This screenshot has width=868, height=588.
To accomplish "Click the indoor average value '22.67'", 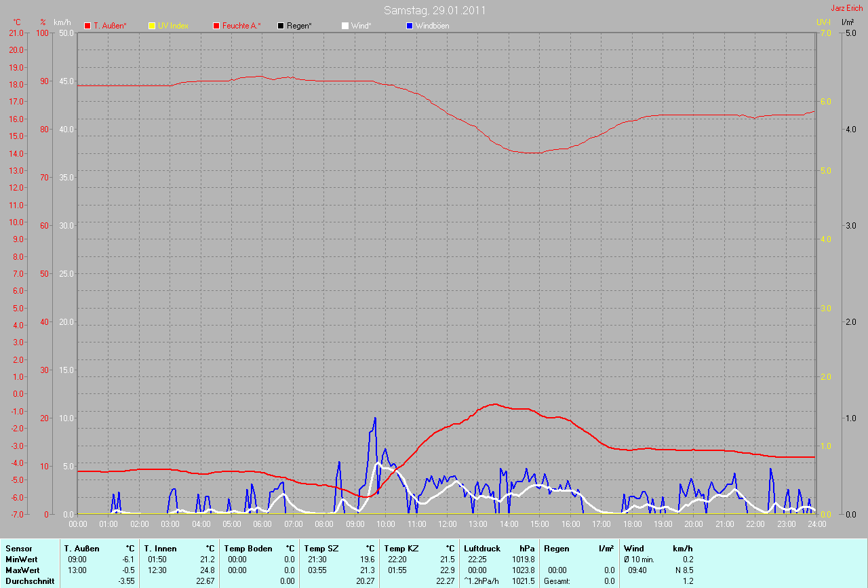I will point(206,581).
